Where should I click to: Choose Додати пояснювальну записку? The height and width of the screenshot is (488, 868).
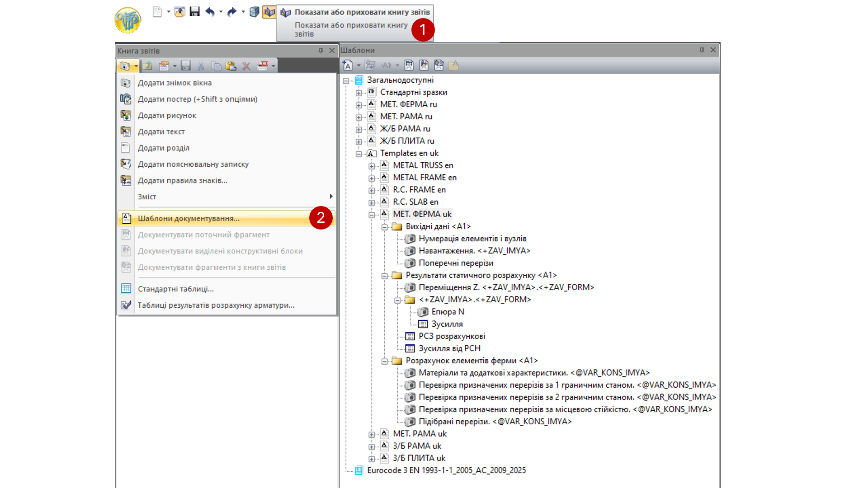click(193, 164)
